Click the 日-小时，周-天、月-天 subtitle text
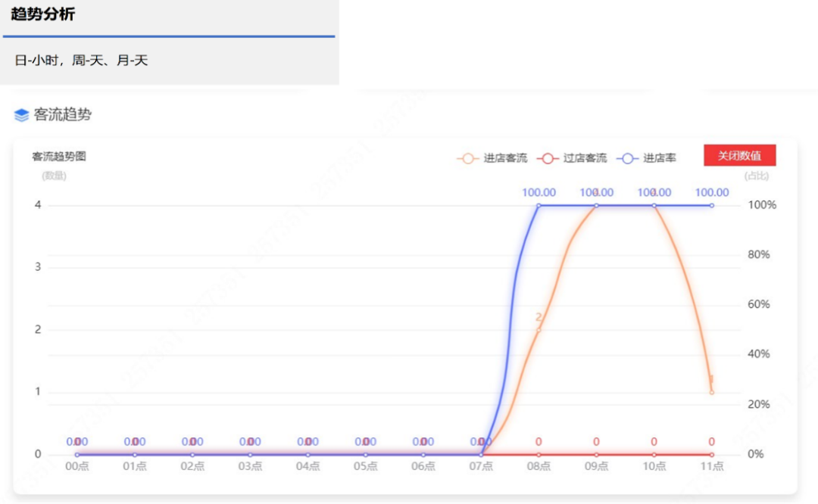 click(x=81, y=61)
